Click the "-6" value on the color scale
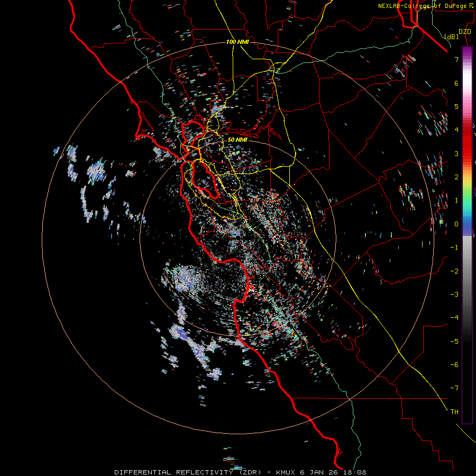This screenshot has width=476, height=476. (454, 364)
